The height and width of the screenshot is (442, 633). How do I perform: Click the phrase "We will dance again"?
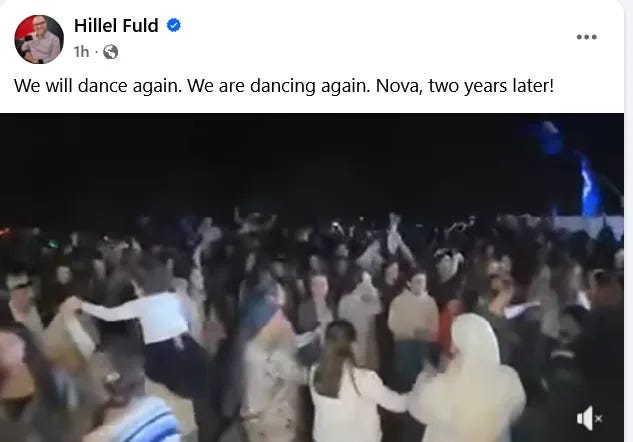click(97, 86)
